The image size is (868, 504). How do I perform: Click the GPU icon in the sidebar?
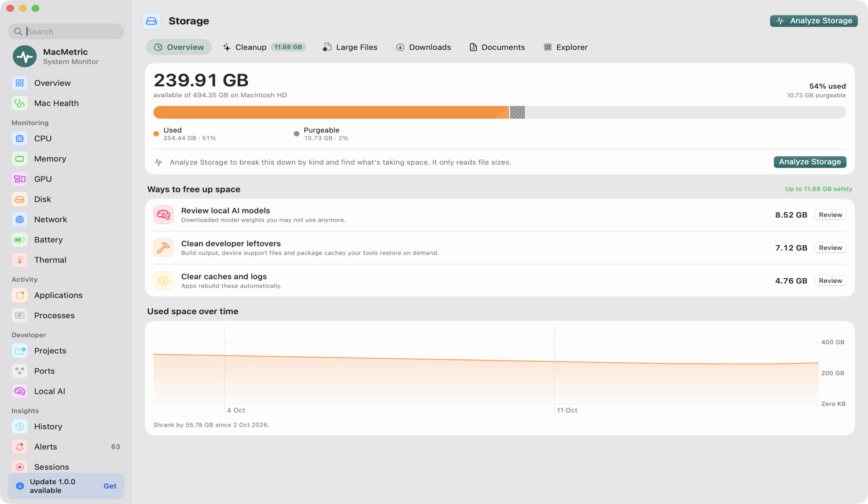click(20, 179)
